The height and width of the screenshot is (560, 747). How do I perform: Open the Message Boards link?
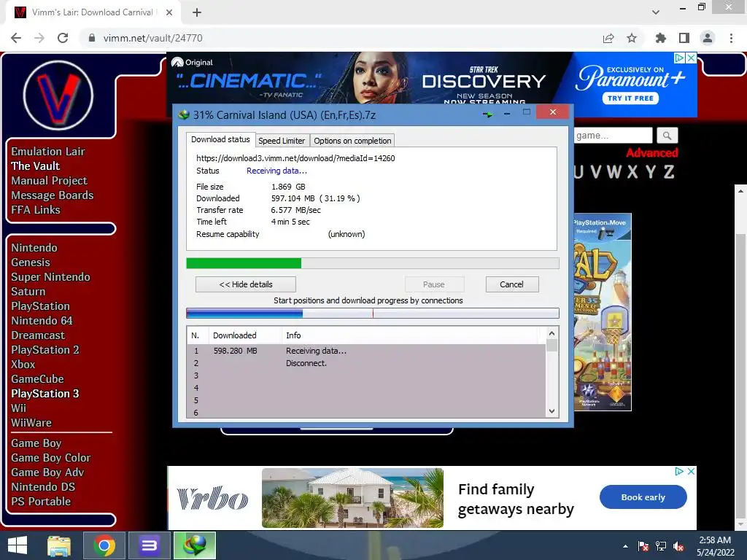coord(53,195)
